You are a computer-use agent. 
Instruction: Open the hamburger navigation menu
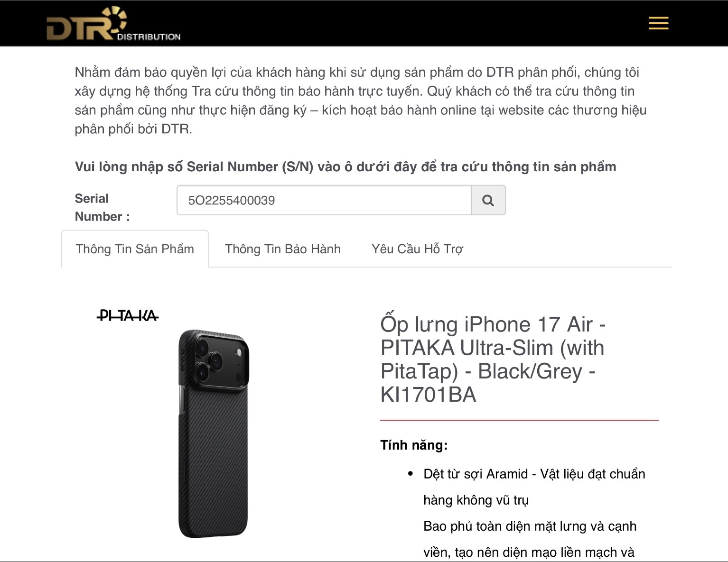click(x=658, y=23)
